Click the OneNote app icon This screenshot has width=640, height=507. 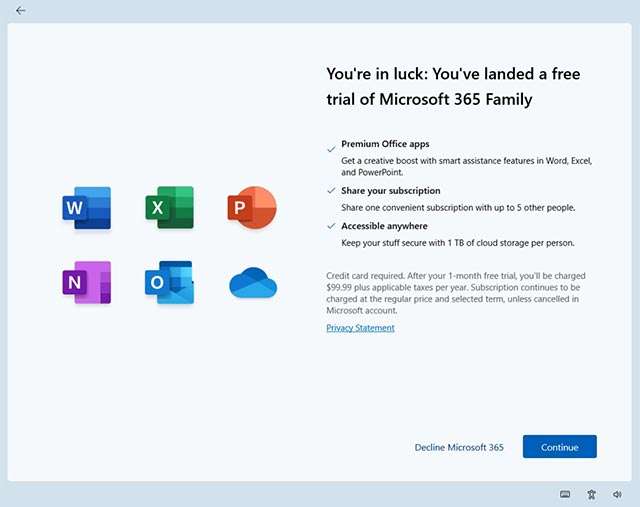87,282
